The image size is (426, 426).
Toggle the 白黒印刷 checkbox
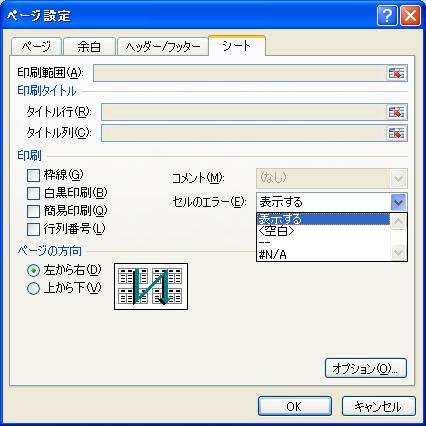click(33, 193)
